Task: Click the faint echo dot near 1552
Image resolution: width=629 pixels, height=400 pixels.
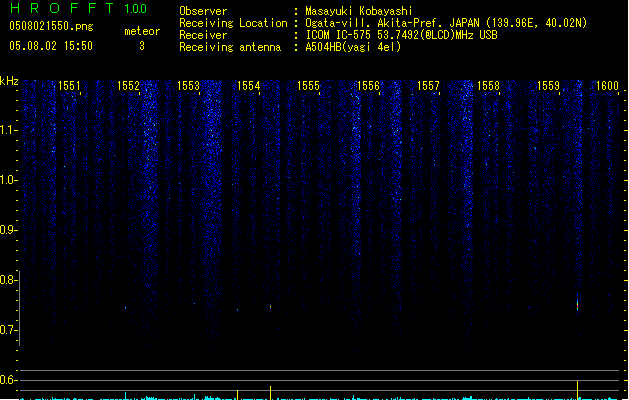Action: [126, 308]
